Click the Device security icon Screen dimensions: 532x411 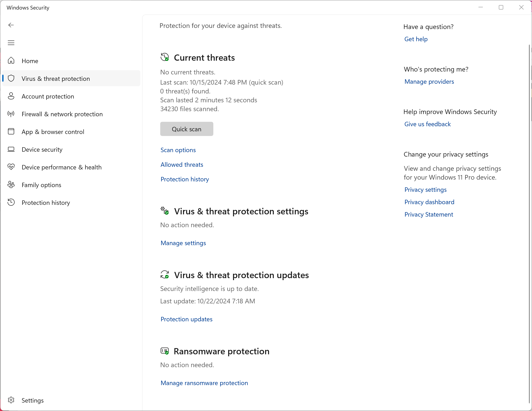tap(11, 149)
